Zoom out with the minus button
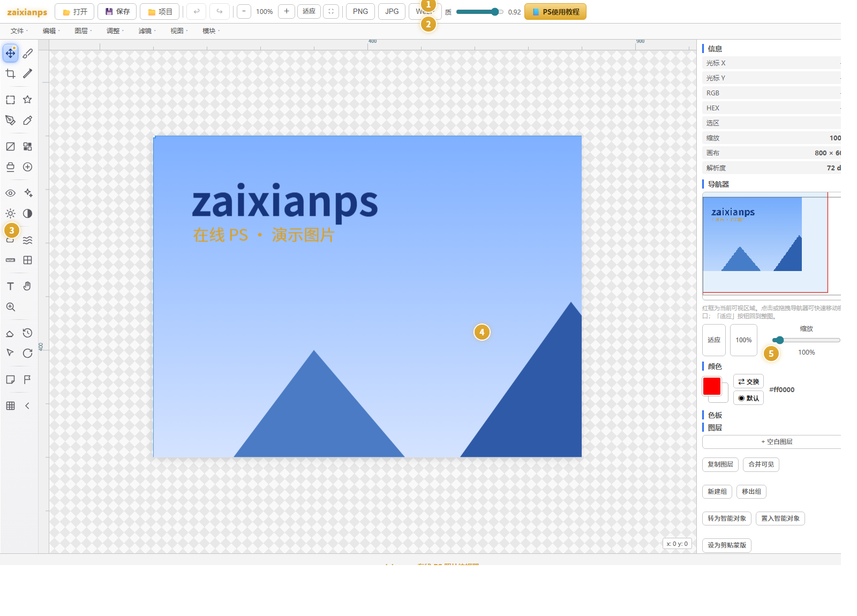The width and height of the screenshot is (857, 616). [x=244, y=11]
